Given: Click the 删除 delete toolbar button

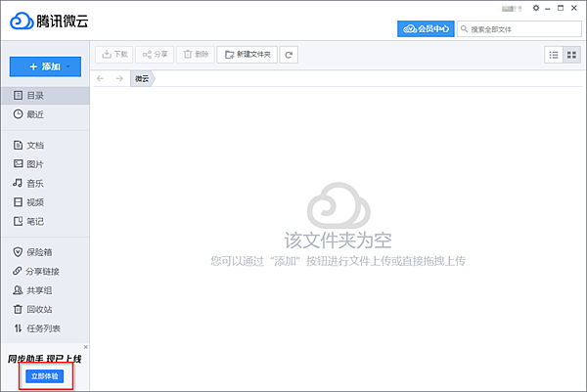Looking at the screenshot, I should (196, 55).
